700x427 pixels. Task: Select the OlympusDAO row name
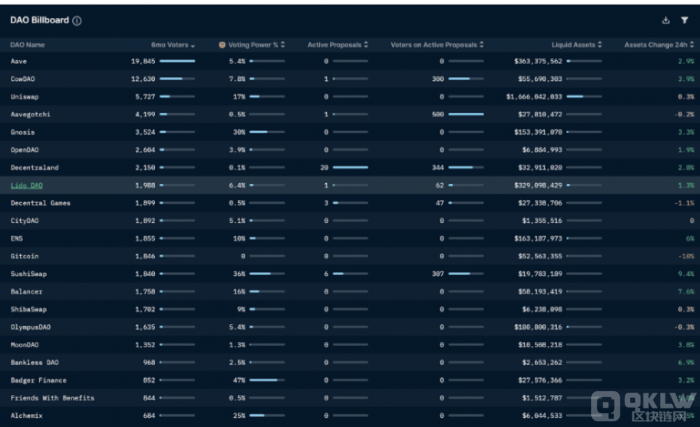click(x=30, y=327)
